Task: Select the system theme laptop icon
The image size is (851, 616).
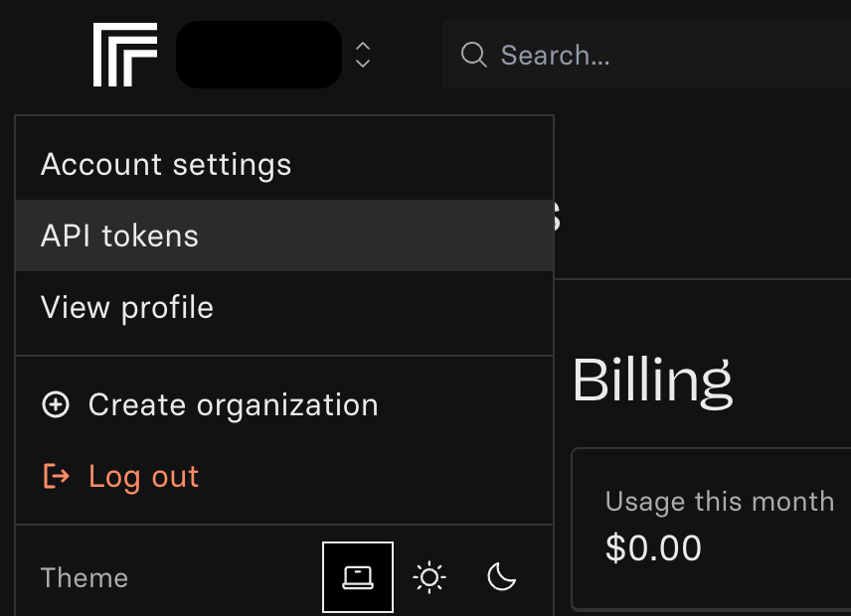Action: tap(358, 577)
